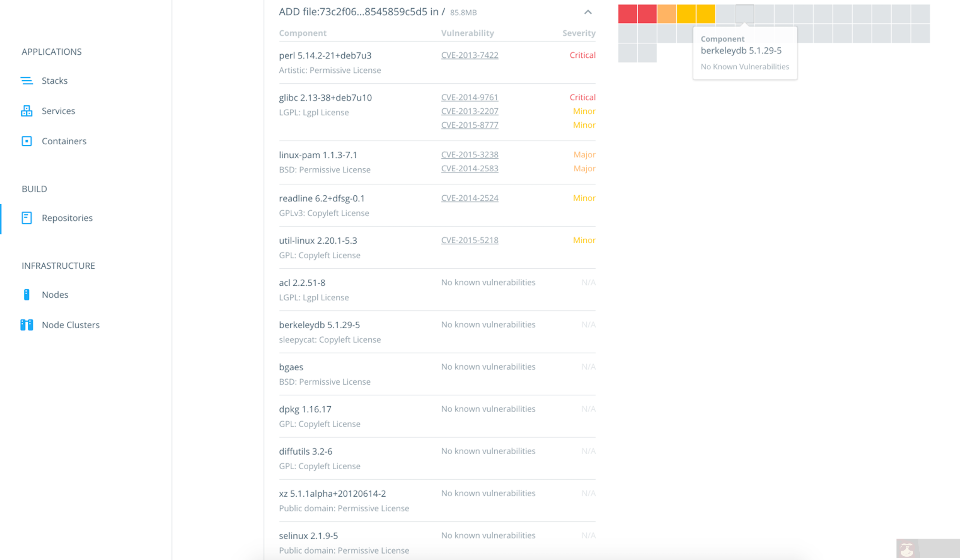Open the CVE-2014-2524 link for readline
This screenshot has height=560, width=964.
[x=470, y=198]
